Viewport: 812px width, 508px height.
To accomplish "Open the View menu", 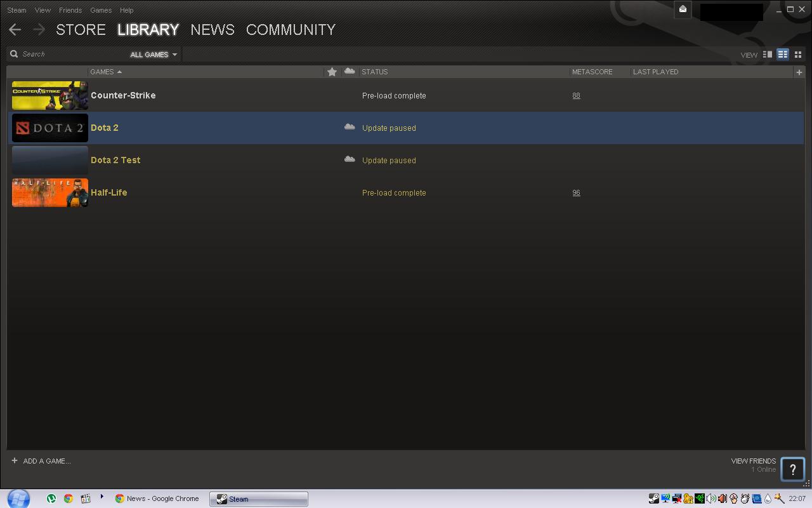I will coord(43,10).
